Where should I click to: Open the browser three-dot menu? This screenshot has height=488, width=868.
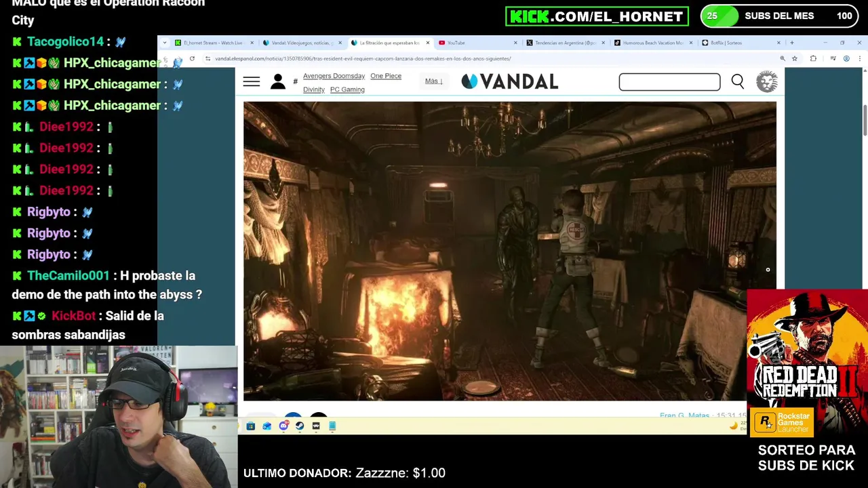(859, 59)
